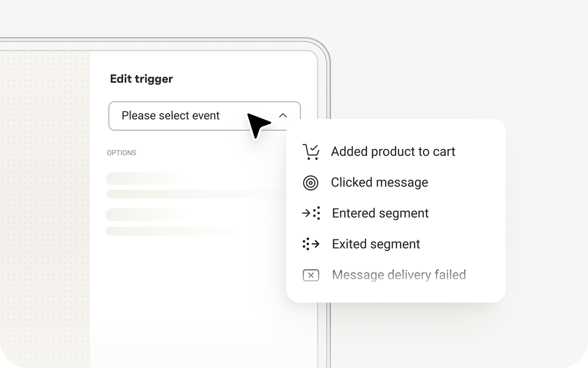Click the third placeholder bar in options
Image resolution: width=588 pixels, height=368 pixels.
pyautogui.click(x=145, y=215)
